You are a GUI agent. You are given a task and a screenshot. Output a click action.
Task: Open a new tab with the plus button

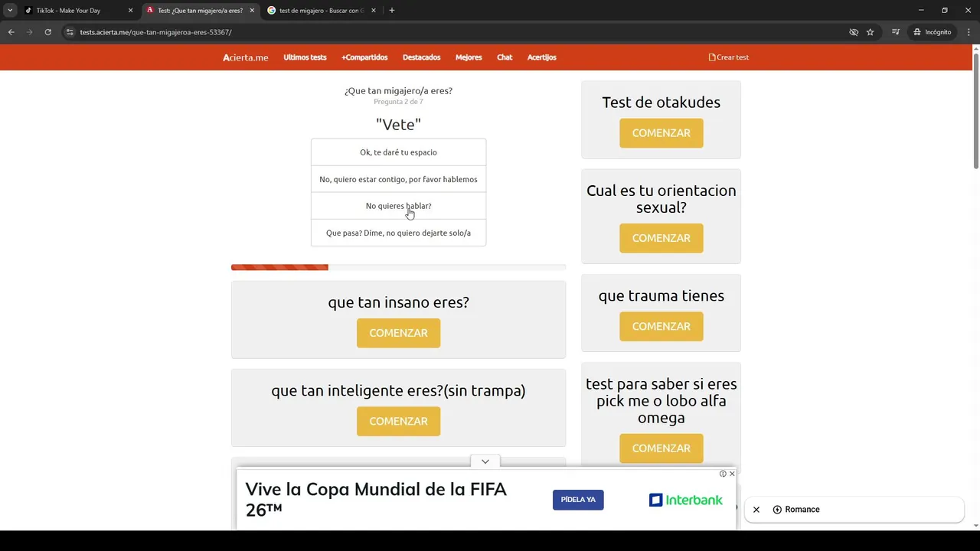pyautogui.click(x=392, y=11)
